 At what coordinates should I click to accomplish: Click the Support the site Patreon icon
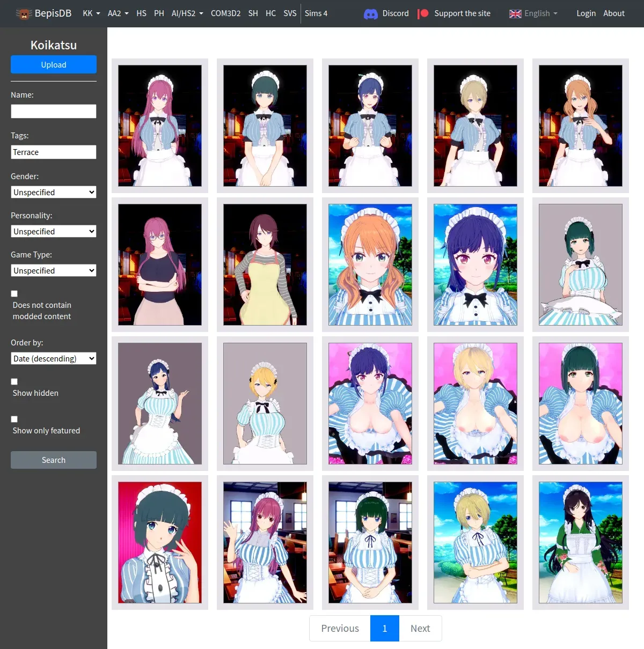click(423, 13)
